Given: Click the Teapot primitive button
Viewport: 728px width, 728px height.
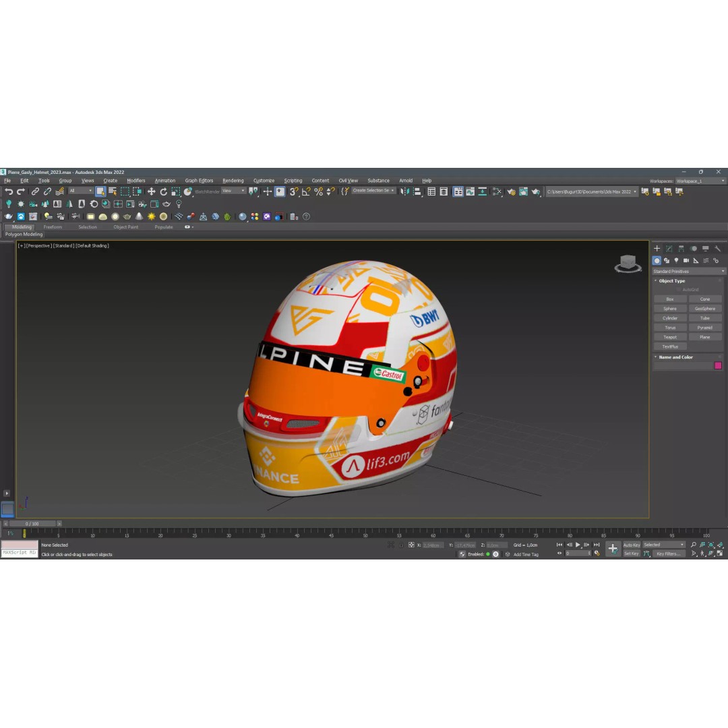Looking at the screenshot, I should click(669, 337).
